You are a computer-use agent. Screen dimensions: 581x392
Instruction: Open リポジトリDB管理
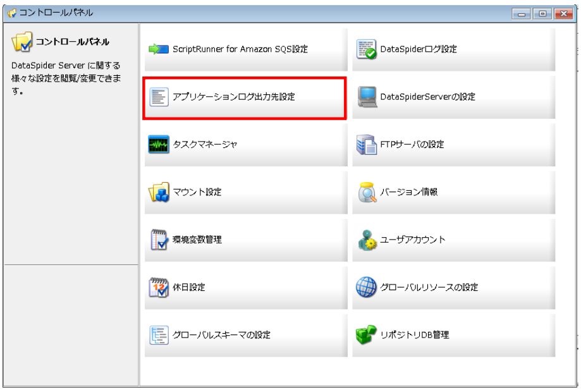(x=414, y=335)
